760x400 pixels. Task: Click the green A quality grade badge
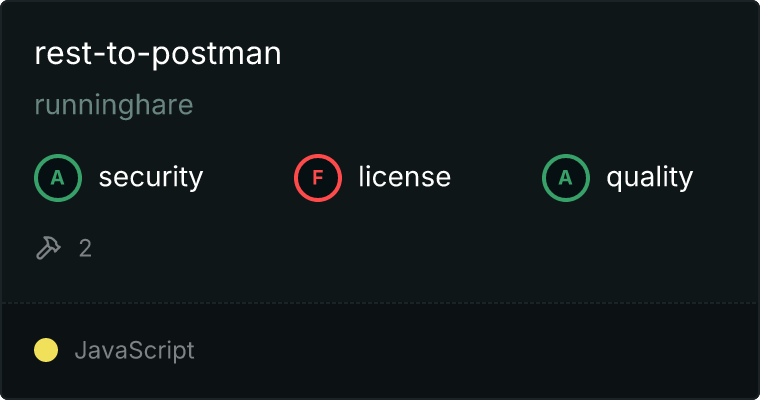(x=566, y=178)
